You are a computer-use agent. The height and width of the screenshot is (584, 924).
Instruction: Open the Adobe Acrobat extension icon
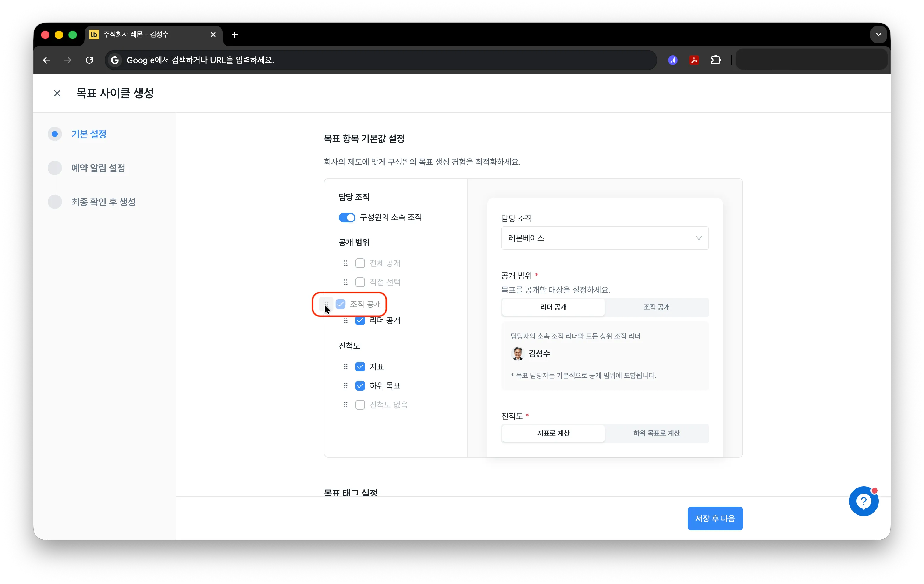click(x=694, y=60)
